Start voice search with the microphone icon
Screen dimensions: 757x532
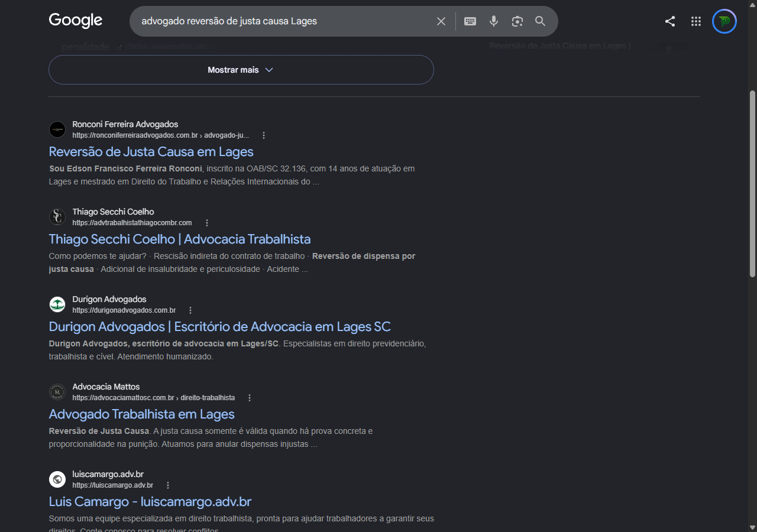pyautogui.click(x=494, y=21)
